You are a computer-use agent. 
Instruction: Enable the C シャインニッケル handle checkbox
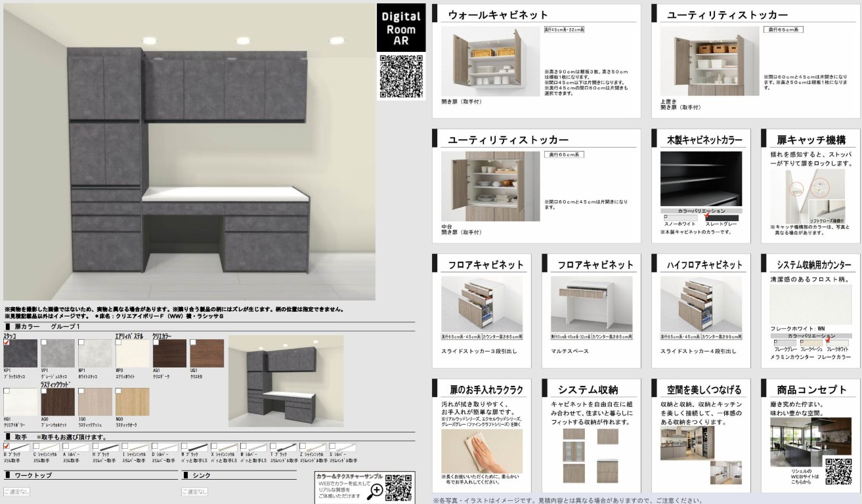click(36, 446)
